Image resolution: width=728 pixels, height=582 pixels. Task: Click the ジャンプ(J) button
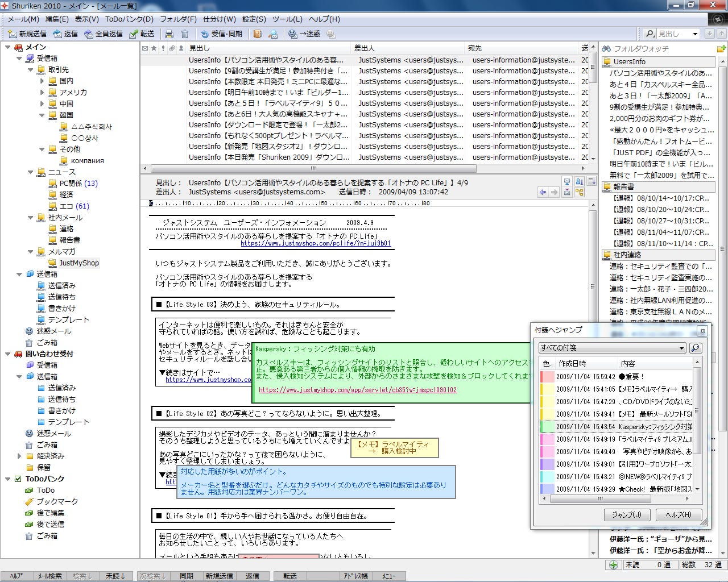[627, 514]
